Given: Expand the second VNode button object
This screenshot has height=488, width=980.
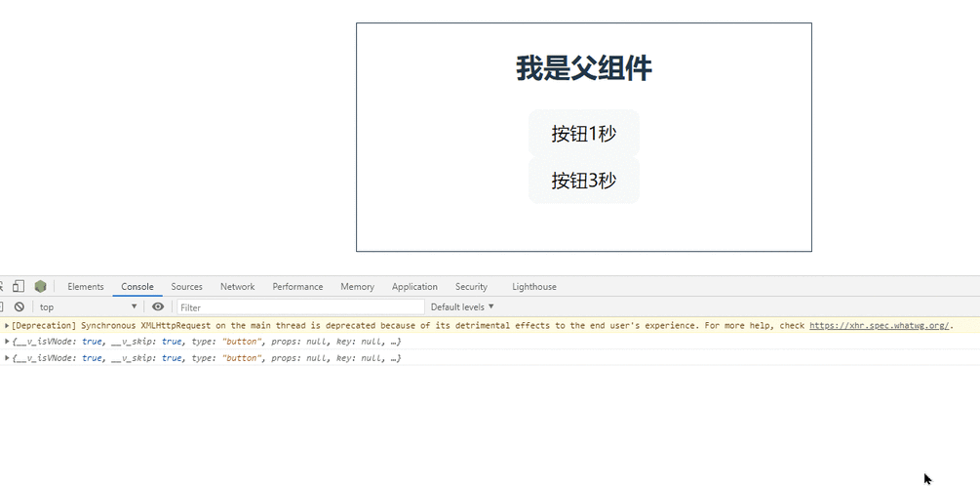Looking at the screenshot, I should 7,358.
